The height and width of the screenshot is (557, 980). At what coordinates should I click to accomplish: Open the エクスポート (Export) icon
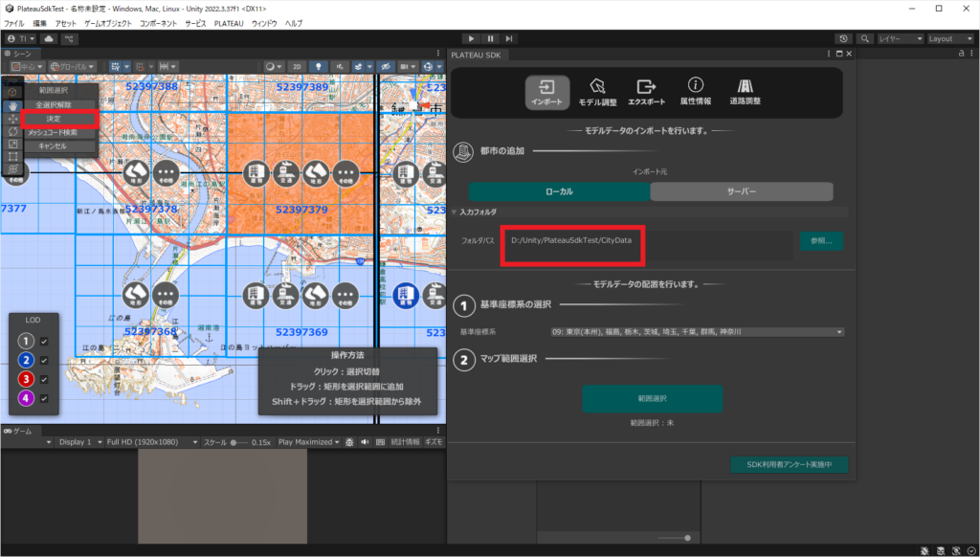click(x=646, y=92)
